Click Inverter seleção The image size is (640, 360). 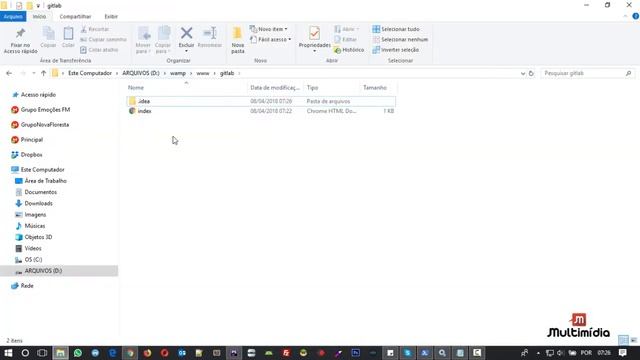(x=396, y=50)
